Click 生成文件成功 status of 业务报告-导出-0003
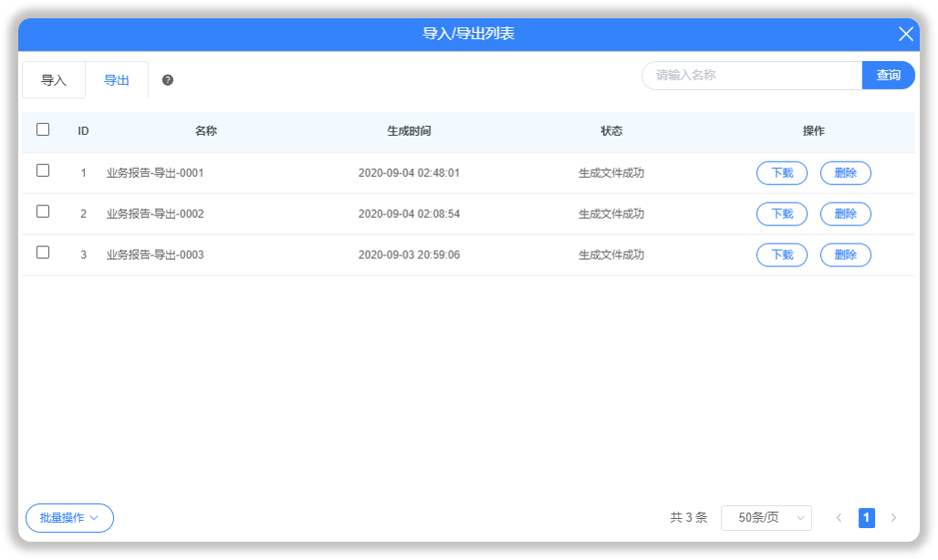938x560 pixels. [611, 255]
